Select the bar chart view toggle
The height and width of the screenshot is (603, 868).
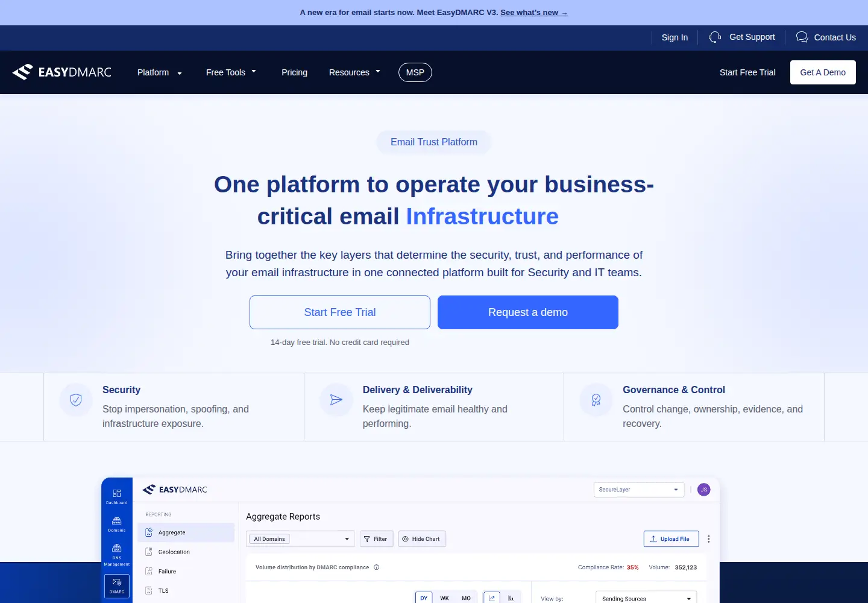click(511, 598)
